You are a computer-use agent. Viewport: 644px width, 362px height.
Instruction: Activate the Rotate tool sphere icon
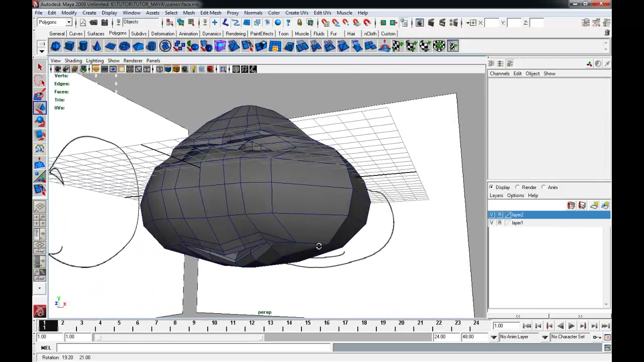[x=40, y=121]
